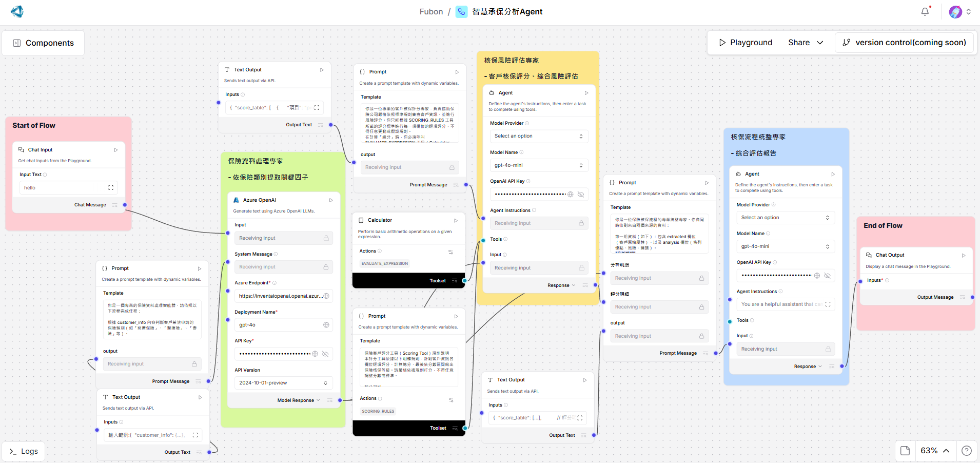Reveal OpenAI API Key in report Agent
Screen dimensions: 980x463
[x=827, y=276]
